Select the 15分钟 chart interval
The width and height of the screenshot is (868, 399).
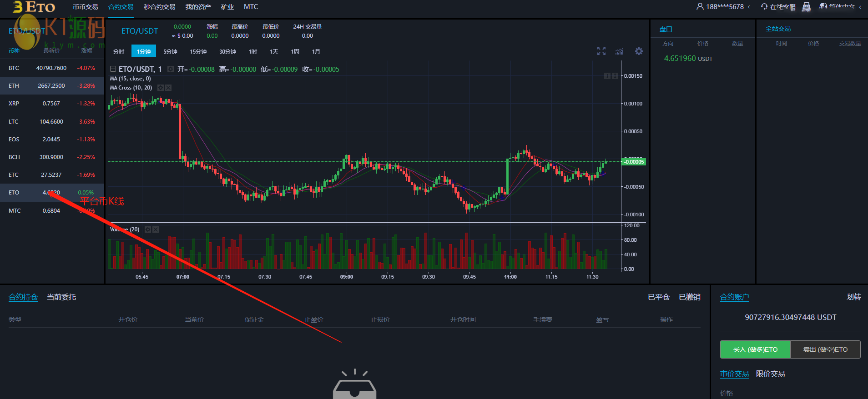pyautogui.click(x=198, y=51)
